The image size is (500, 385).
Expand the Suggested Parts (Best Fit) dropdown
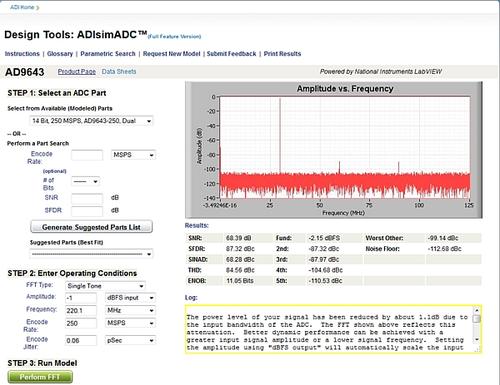tap(91, 254)
